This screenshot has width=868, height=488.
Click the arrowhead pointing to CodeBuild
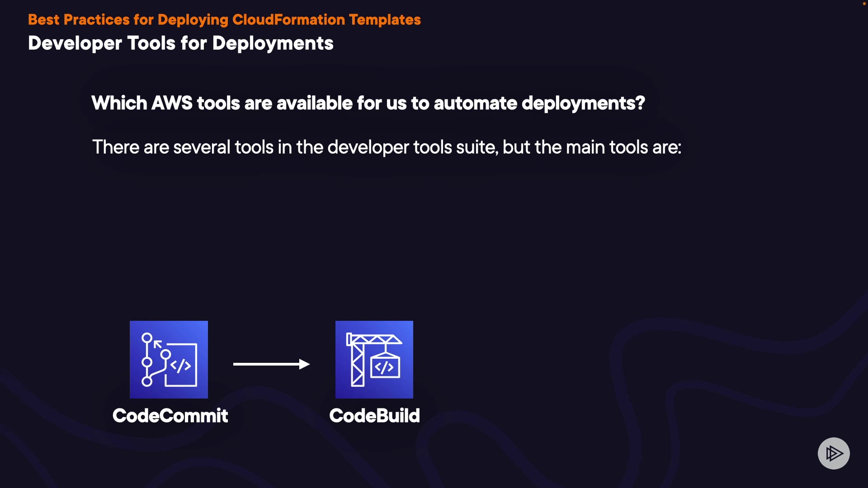(305, 364)
